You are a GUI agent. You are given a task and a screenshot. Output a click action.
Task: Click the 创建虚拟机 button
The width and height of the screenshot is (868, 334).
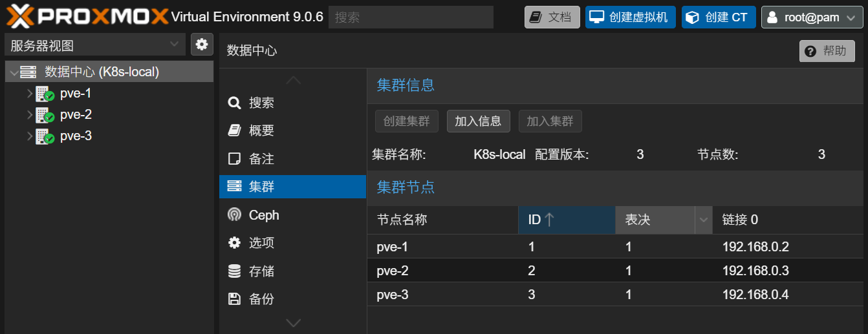click(x=630, y=17)
